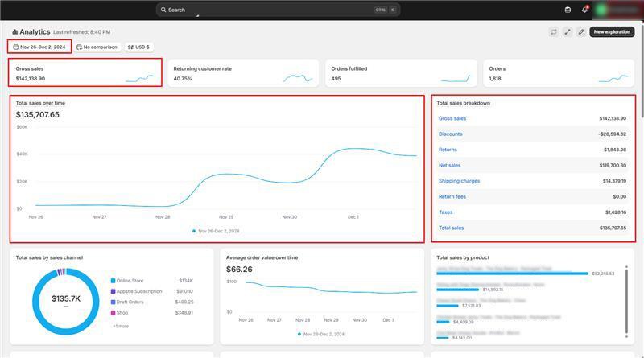The width and height of the screenshot is (644, 358).
Task: Click the Online Store legend color swatch
Action: [113, 280]
